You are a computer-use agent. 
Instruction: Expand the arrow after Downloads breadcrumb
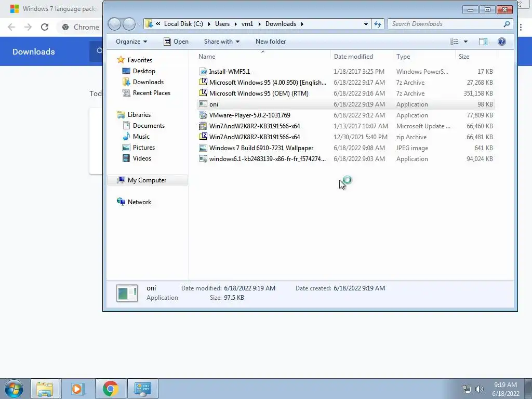tap(302, 24)
